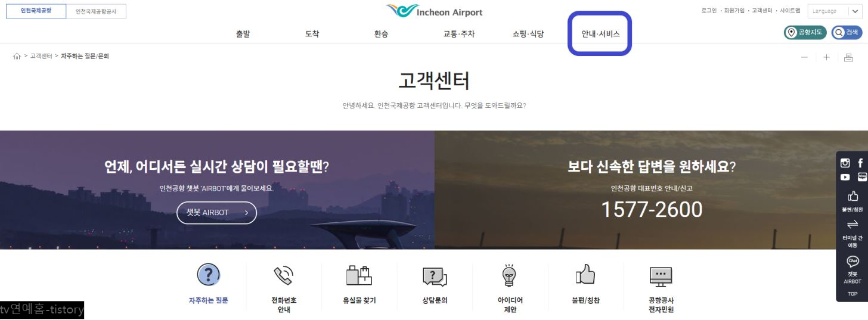Select the 불편/칭찬 thumbs-up icon

[x=585, y=275]
